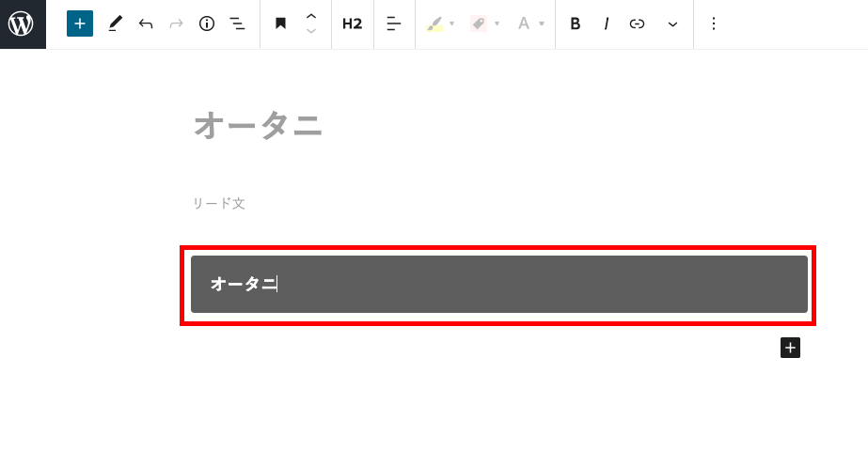The height and width of the screenshot is (451, 868).
Task: Expand more rich text controls chevron
Action: click(672, 24)
